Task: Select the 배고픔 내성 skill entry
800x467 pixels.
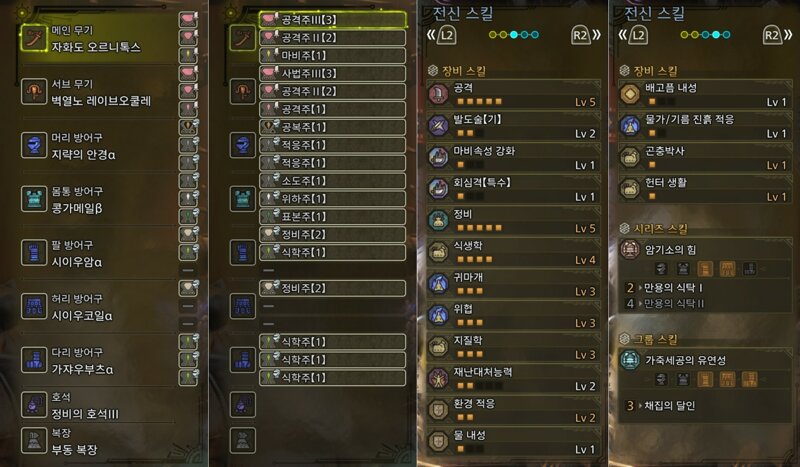Action: tap(705, 94)
